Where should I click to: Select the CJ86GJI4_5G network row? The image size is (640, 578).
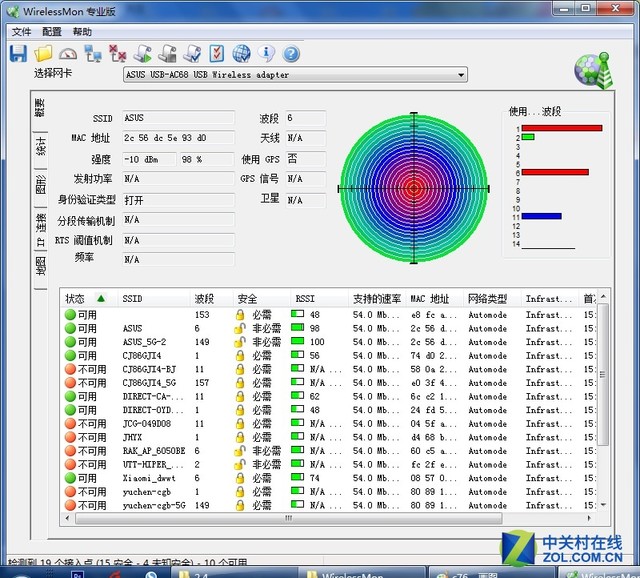pos(330,383)
